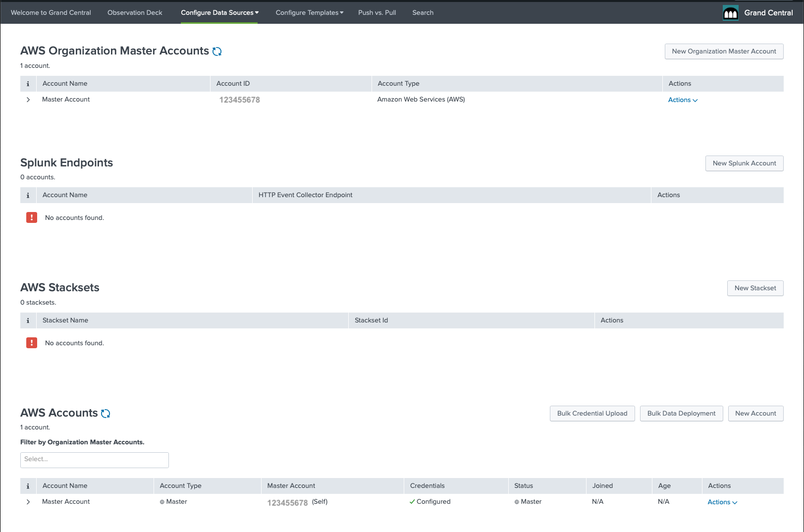Click AWS Stacksets no-accounts warning icon
Image resolution: width=804 pixels, height=532 pixels.
click(x=32, y=343)
